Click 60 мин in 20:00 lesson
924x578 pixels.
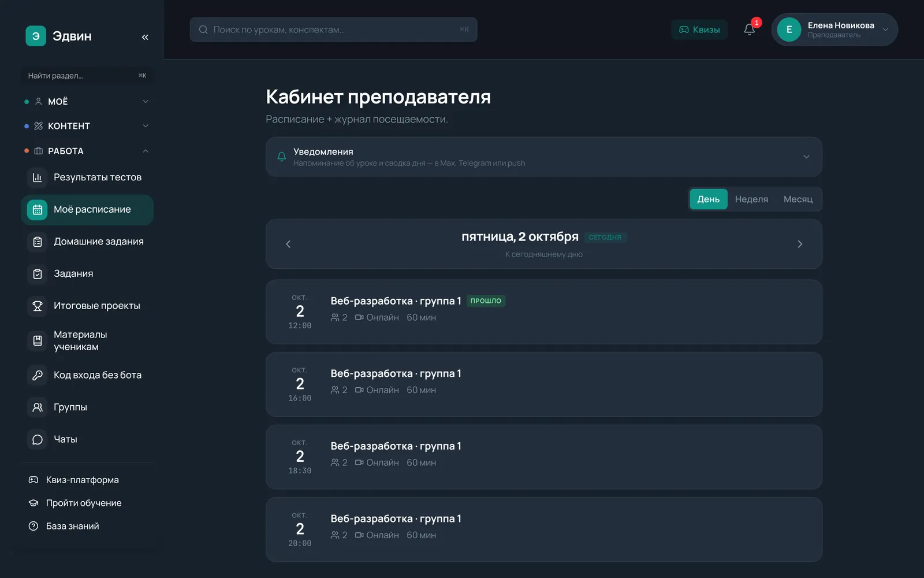point(421,535)
